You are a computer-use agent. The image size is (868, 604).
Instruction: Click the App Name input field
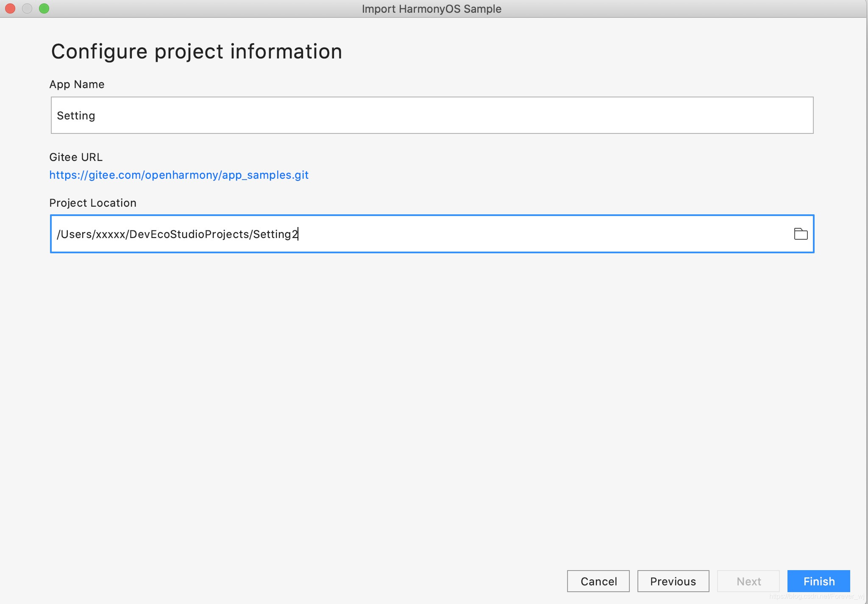pos(432,115)
